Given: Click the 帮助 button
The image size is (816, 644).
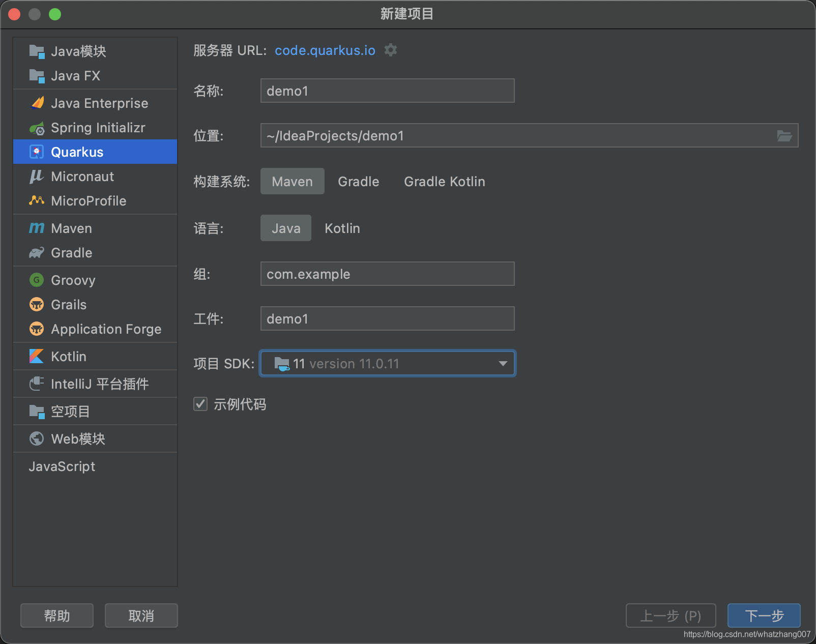Looking at the screenshot, I should tap(57, 616).
